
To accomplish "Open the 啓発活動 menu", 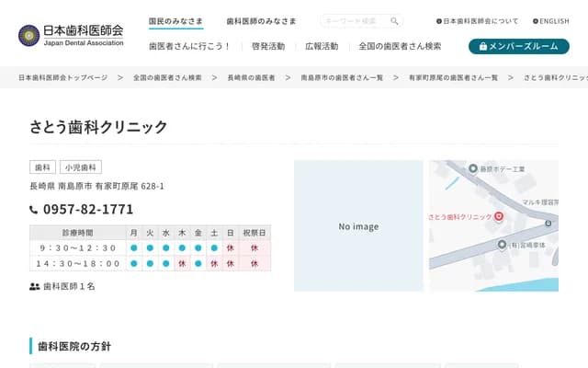I will [267, 46].
